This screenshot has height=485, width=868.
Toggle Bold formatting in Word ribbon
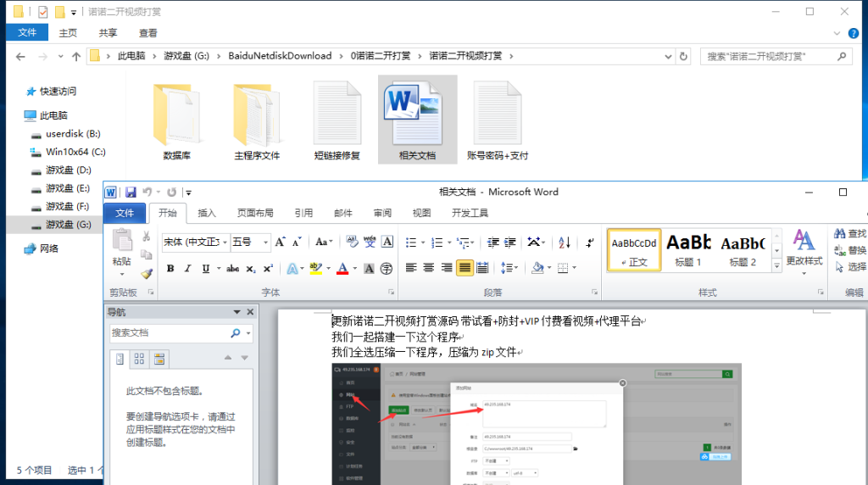point(170,269)
